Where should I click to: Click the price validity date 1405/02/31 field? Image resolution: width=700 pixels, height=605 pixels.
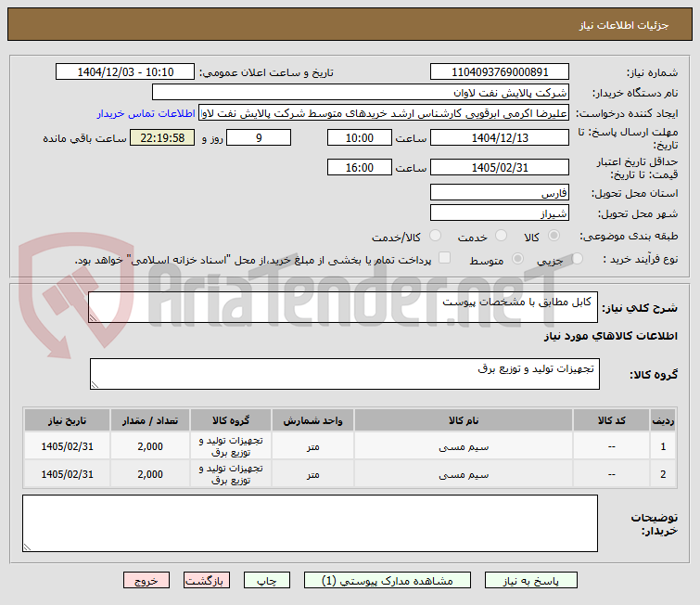pos(500,167)
